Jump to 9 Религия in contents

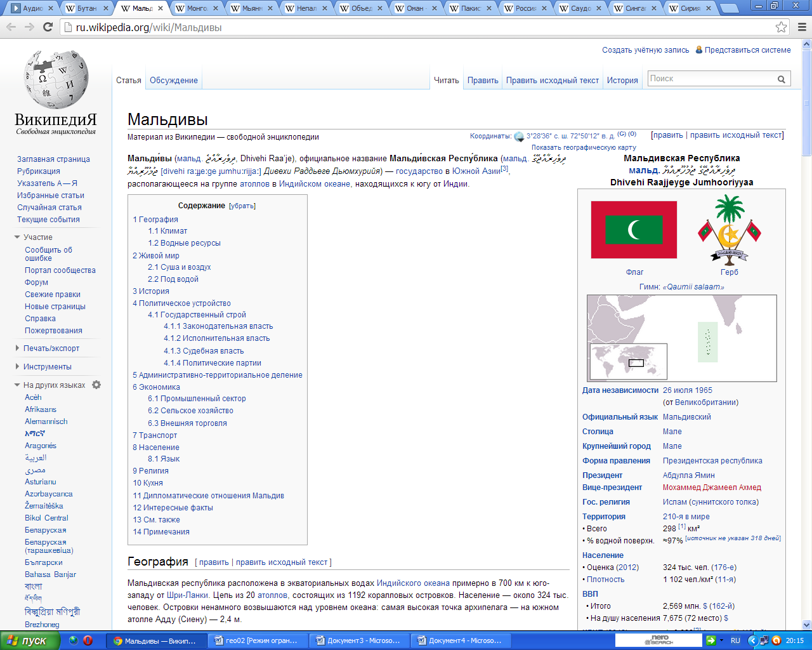(x=150, y=470)
